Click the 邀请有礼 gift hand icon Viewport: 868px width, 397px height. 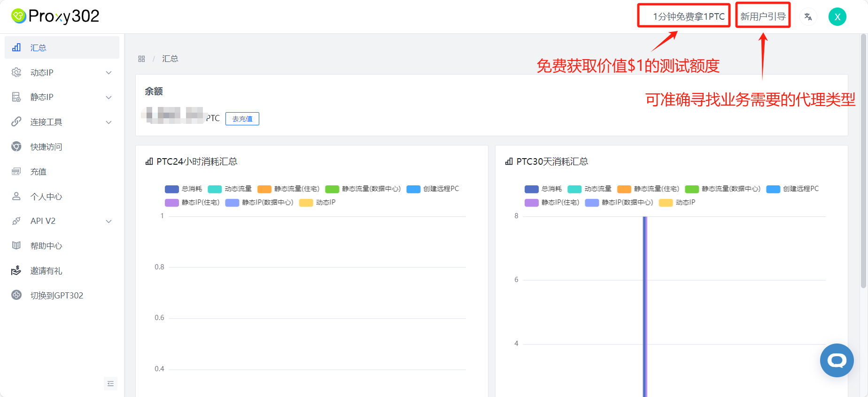[x=16, y=270]
